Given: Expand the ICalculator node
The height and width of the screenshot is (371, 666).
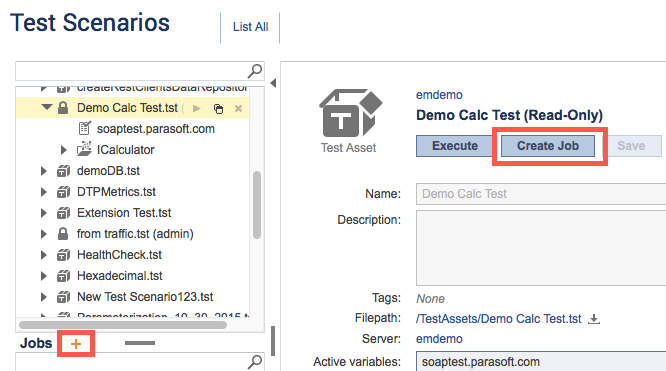Looking at the screenshot, I should (x=63, y=150).
